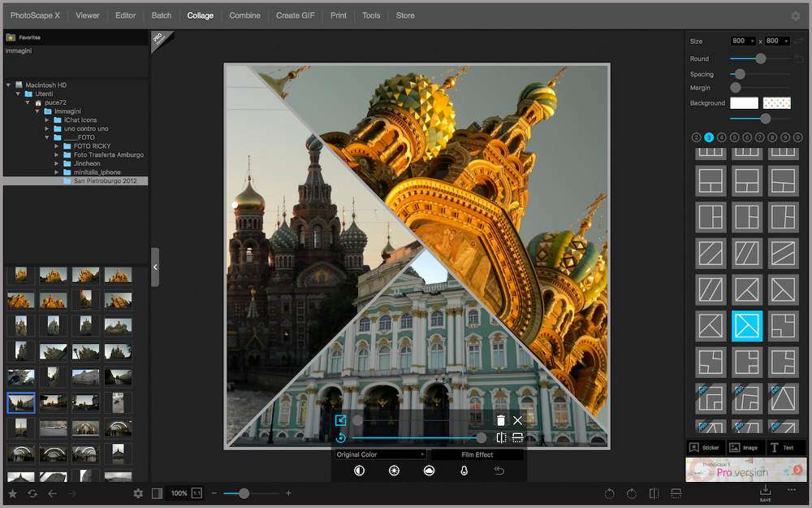This screenshot has width=812, height=508.
Task: Select the 4-photo layout count
Action: pyautogui.click(x=722, y=137)
